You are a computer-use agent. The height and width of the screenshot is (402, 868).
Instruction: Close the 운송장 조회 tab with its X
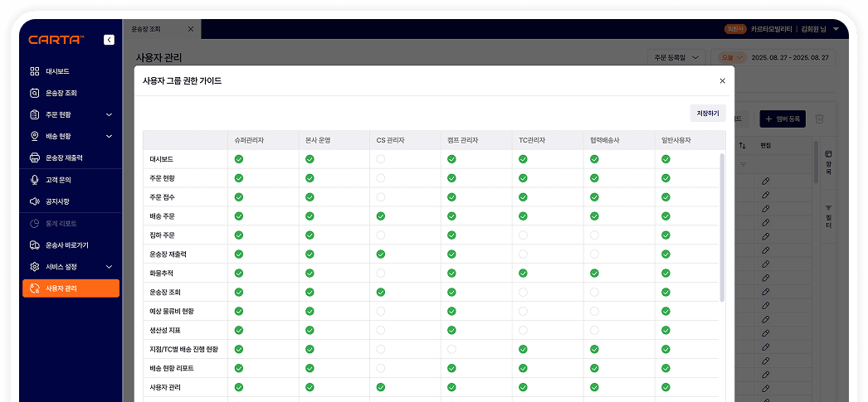point(190,29)
